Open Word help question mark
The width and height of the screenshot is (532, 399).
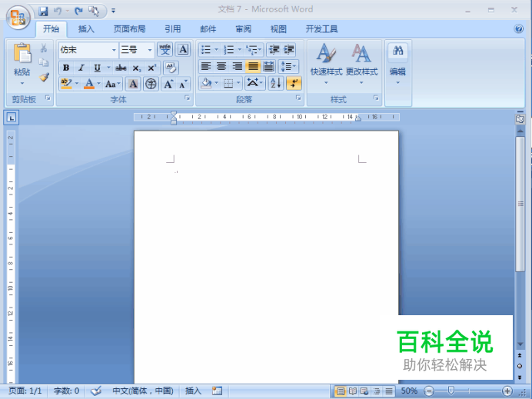tap(518, 28)
